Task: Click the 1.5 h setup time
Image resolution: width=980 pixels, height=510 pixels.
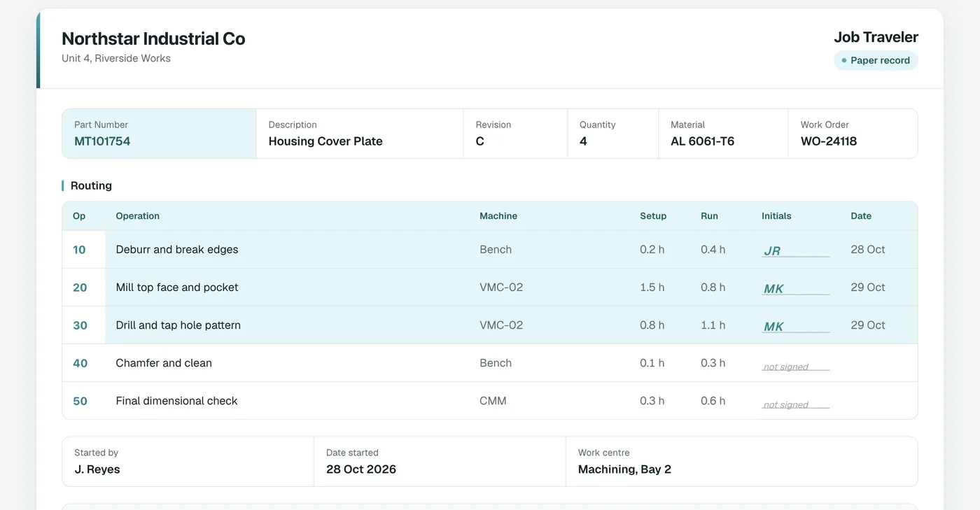Action: [x=652, y=288]
